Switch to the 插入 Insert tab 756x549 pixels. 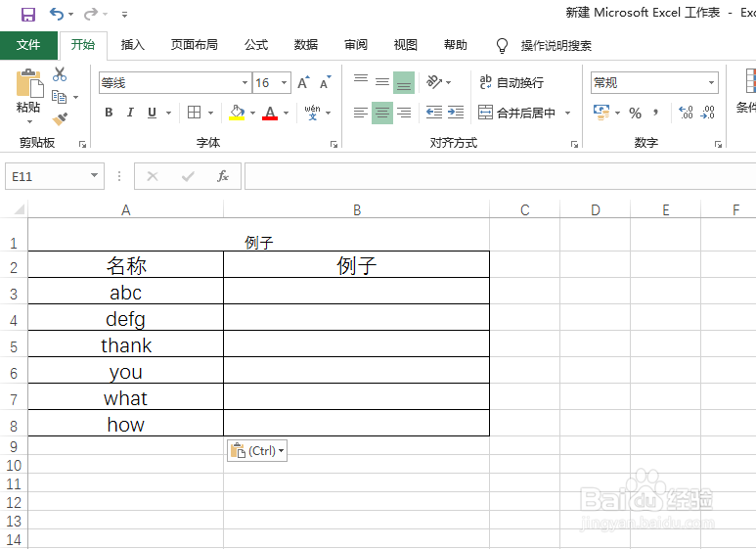pyautogui.click(x=133, y=45)
